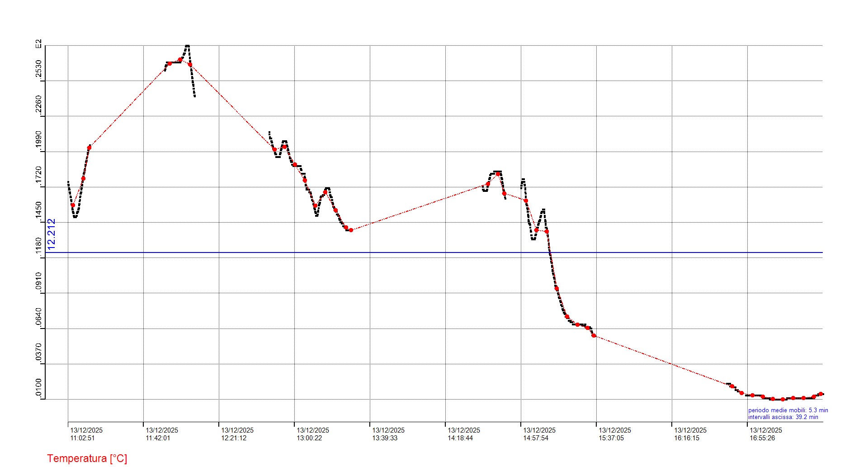
Task: Select the 13:00:22 time axis label
Action: (x=309, y=438)
